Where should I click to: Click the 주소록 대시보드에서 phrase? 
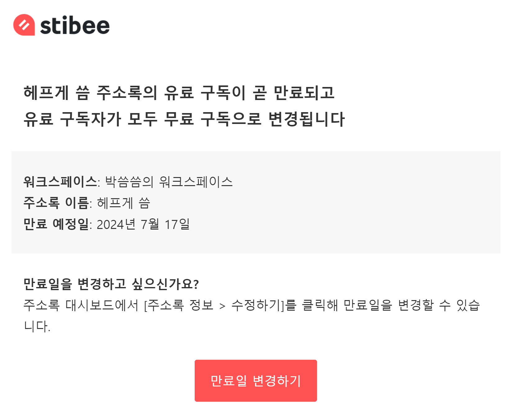[81, 305]
